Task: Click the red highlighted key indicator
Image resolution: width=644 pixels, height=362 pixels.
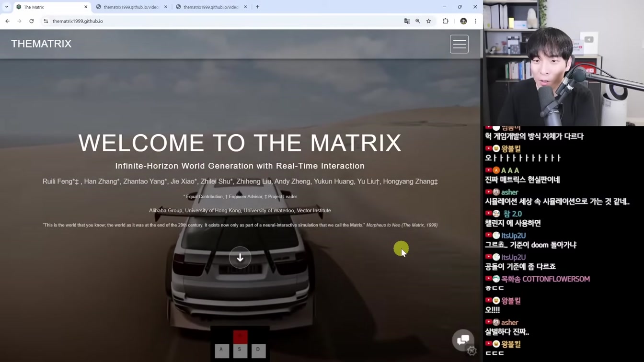Action: click(240, 336)
